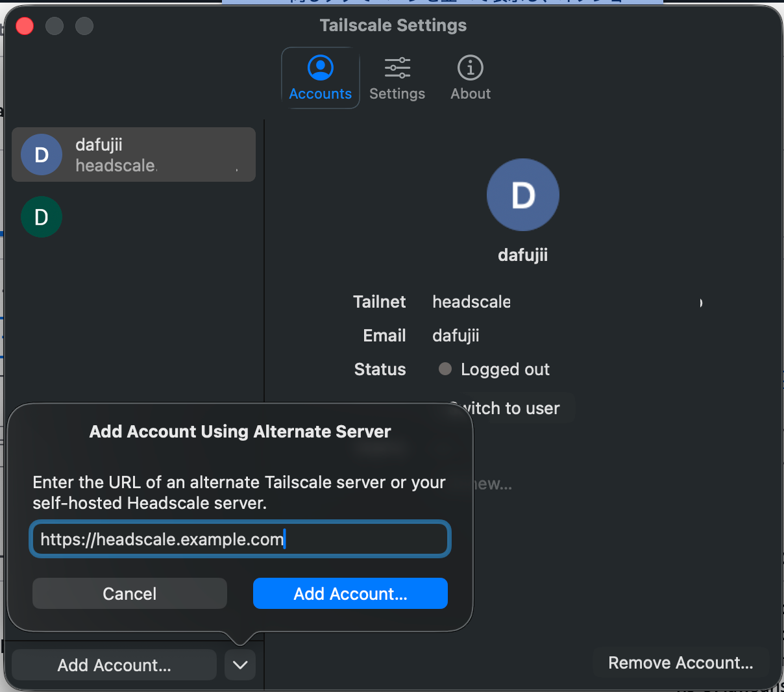Expand the chevron next to Add Account
This screenshot has height=692, width=784.
pyautogui.click(x=240, y=665)
